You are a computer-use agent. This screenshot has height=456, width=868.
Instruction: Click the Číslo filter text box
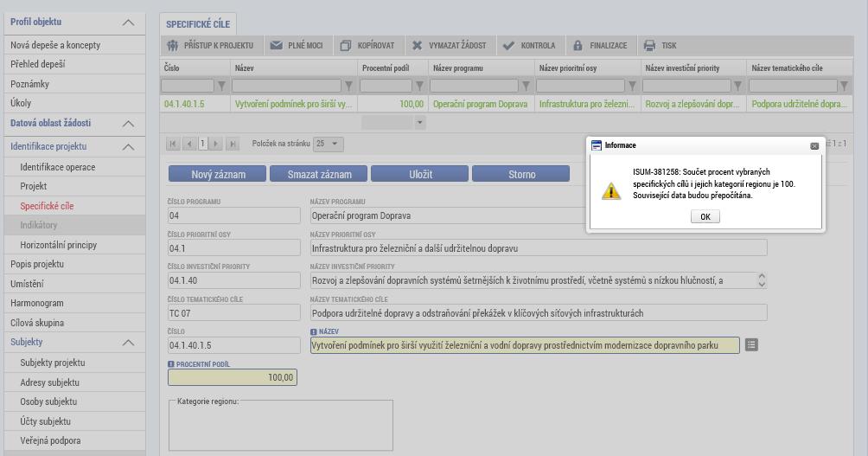tap(188, 86)
